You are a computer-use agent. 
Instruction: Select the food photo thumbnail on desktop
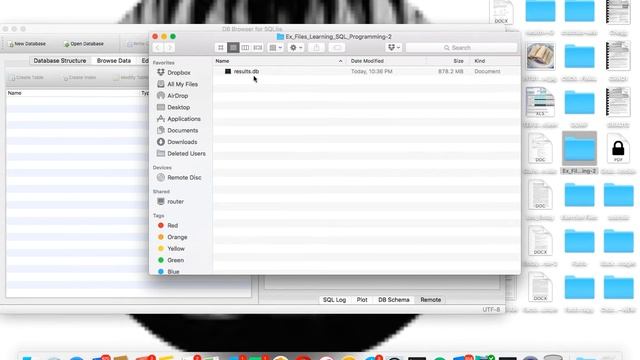[540, 56]
